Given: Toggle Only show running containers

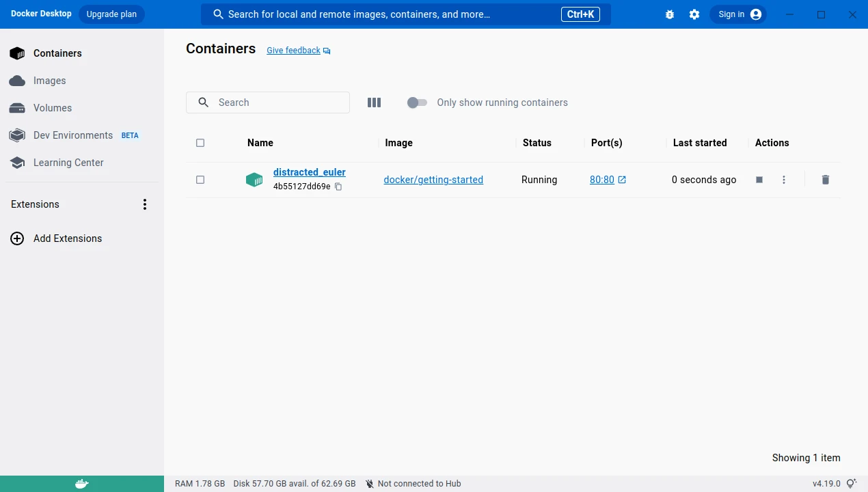Looking at the screenshot, I should [x=417, y=102].
